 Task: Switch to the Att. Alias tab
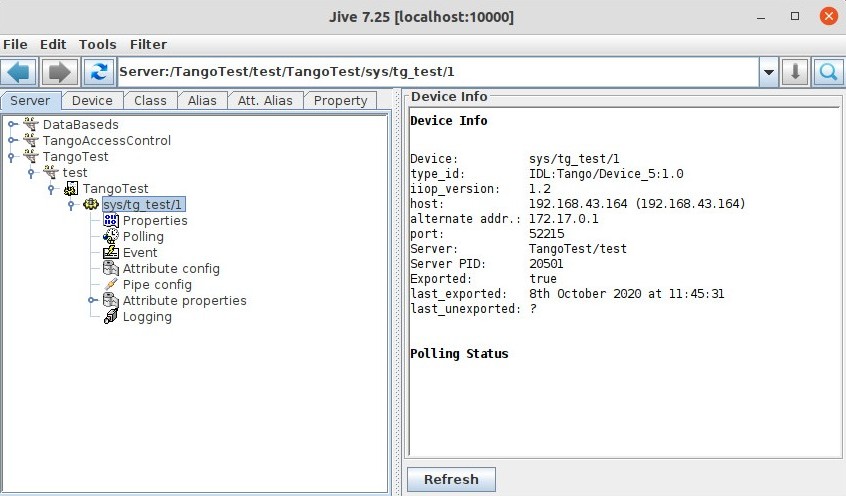coord(265,101)
